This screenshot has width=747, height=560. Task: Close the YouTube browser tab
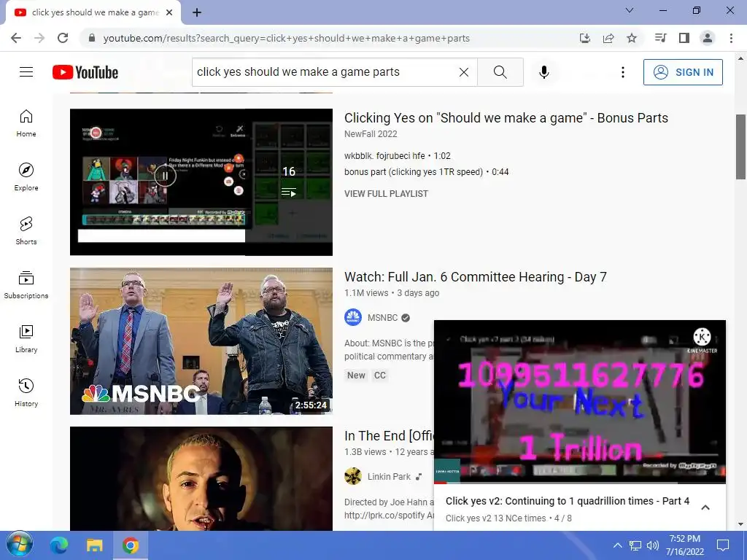tap(169, 12)
